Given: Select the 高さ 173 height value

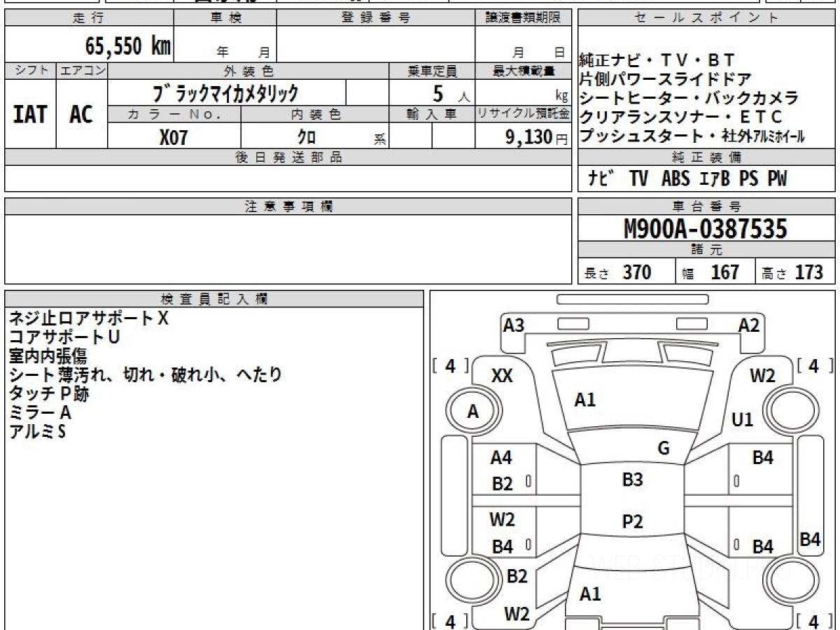Looking at the screenshot, I should pos(792,272).
